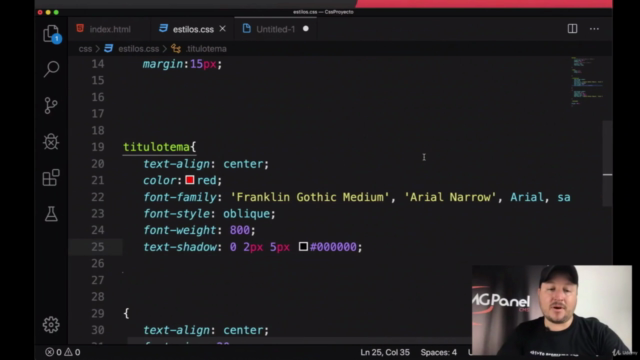Click the css folder breadcrumb
This screenshot has width=640, height=360.
click(85, 49)
